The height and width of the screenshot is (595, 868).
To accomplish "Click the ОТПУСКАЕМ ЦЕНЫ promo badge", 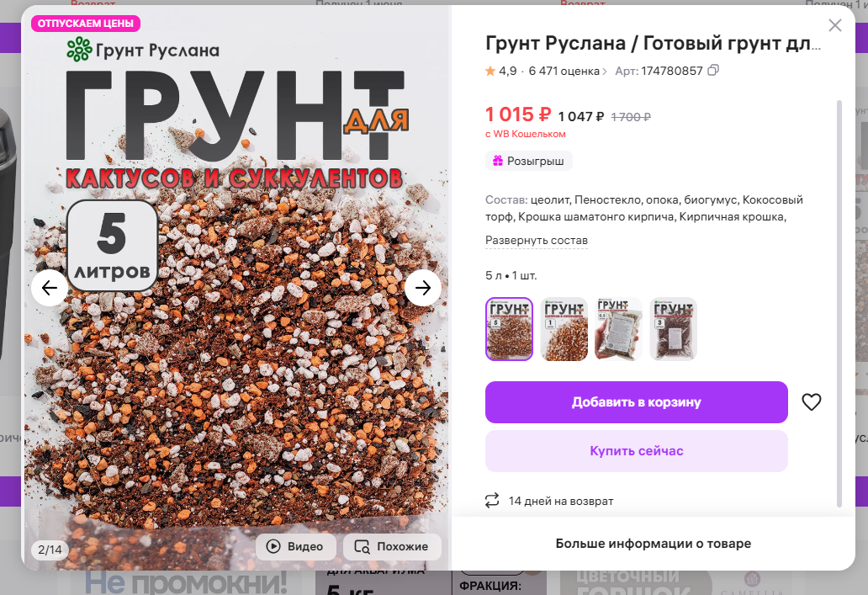I will point(86,24).
